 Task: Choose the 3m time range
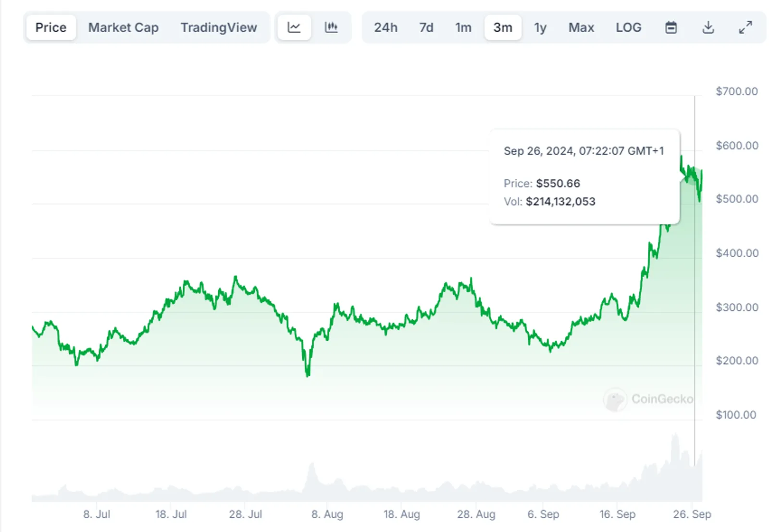click(503, 27)
